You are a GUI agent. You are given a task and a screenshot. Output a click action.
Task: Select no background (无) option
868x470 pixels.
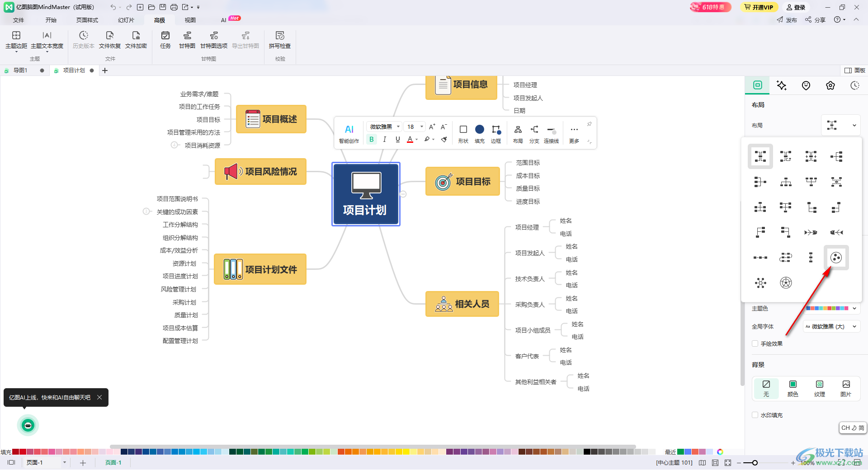766,388
